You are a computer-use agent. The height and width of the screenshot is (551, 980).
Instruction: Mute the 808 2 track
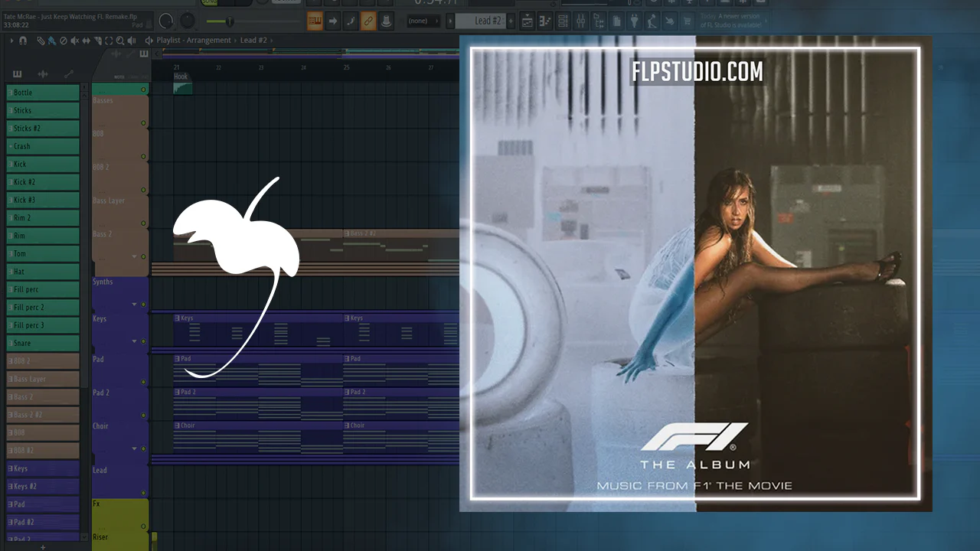pyautogui.click(x=143, y=191)
